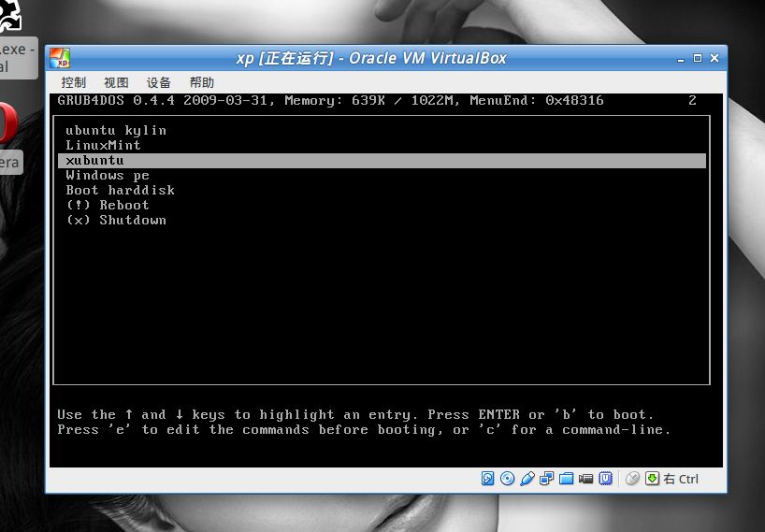
Task: Open the optical disc (CD/DVD) status icon
Action: click(508, 479)
